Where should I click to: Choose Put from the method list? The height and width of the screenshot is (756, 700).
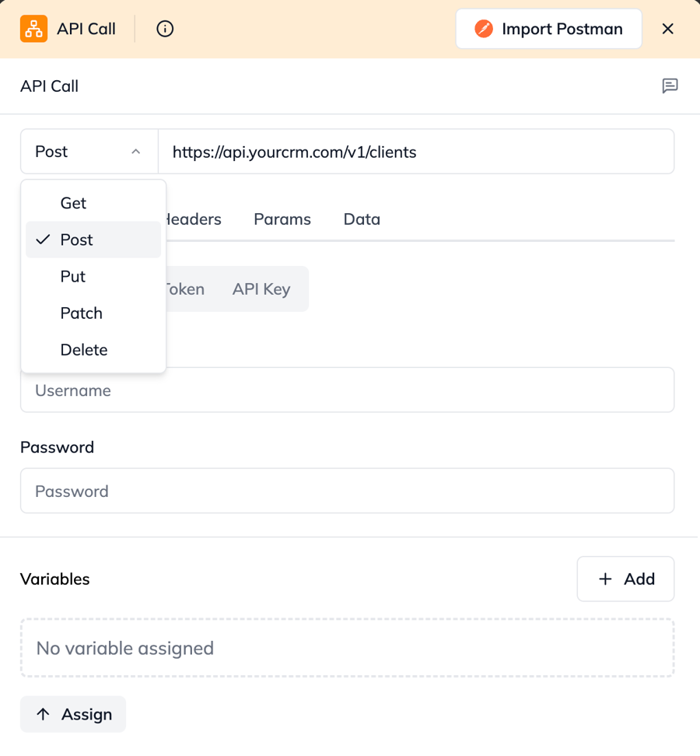click(x=73, y=276)
